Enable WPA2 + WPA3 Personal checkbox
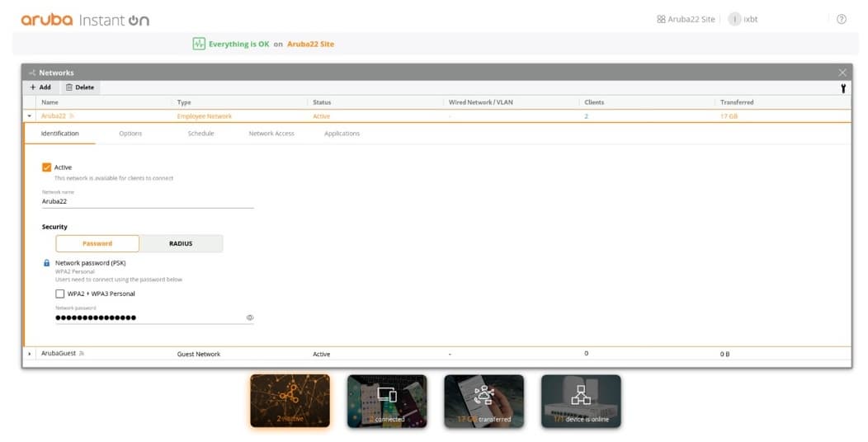Viewport: 868px width, 442px height. [59, 294]
